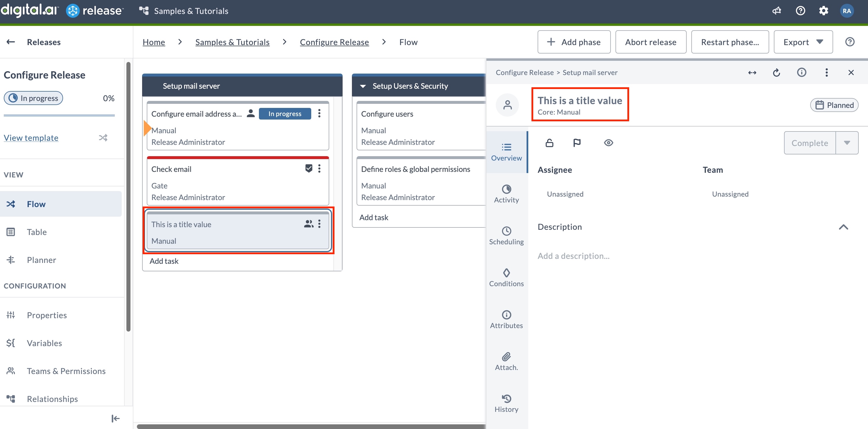Click the Release logo icon
The height and width of the screenshot is (429, 868).
(73, 11)
